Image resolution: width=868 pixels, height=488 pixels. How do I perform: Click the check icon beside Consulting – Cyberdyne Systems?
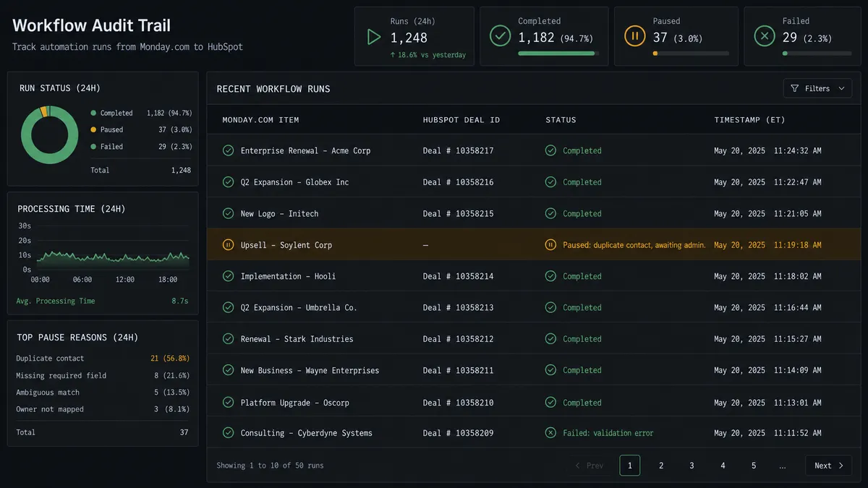tap(228, 433)
